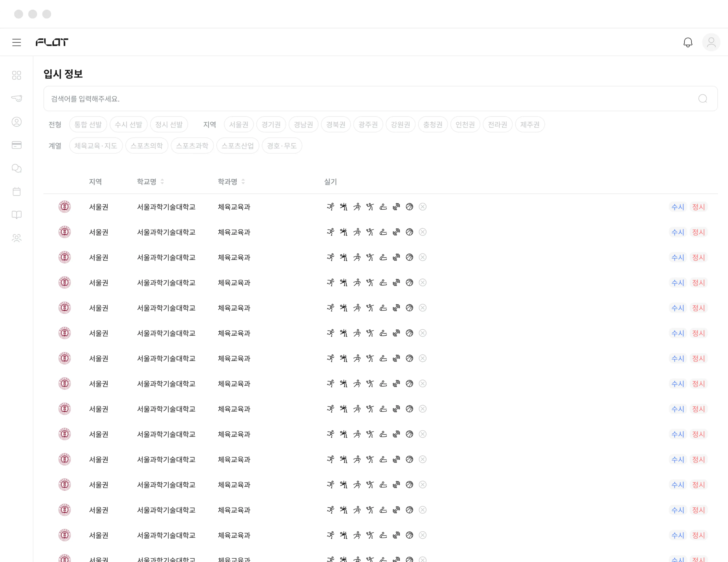728x562 pixels.
Task: Open the hamburger menu icon
Action: click(x=17, y=42)
